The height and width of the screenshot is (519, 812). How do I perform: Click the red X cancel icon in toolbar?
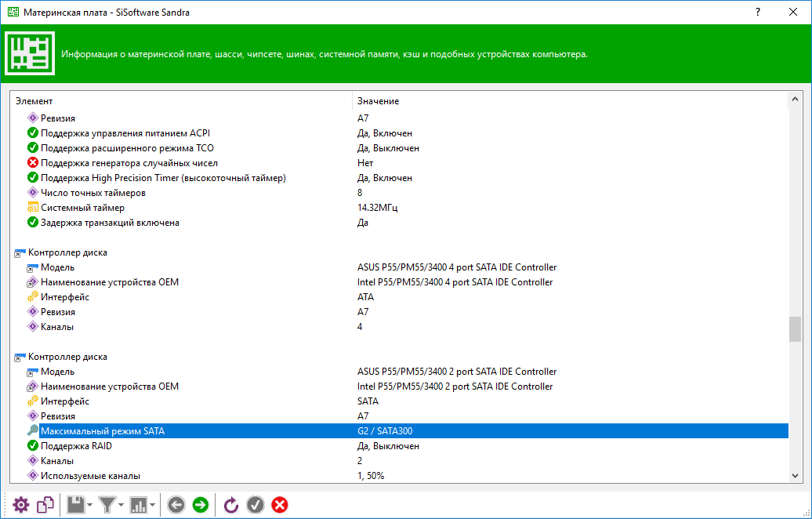tap(280, 505)
